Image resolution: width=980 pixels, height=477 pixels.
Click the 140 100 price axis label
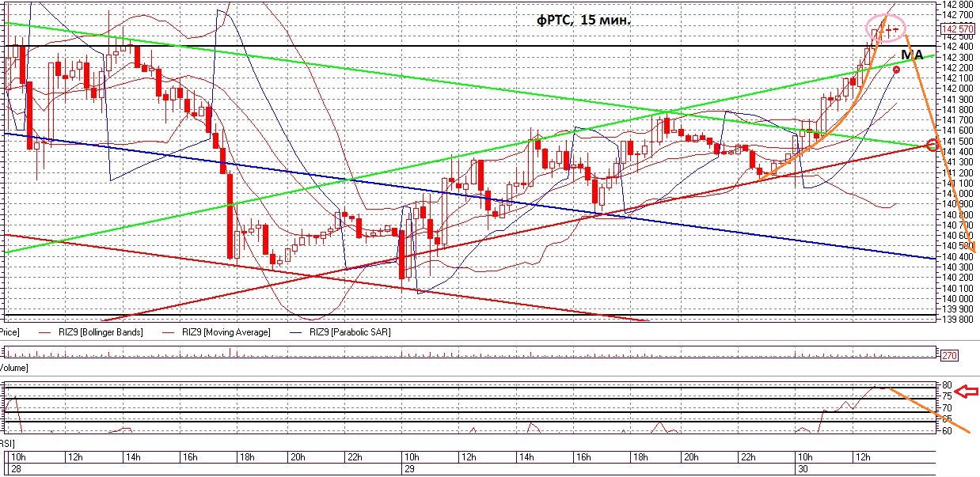(959, 289)
